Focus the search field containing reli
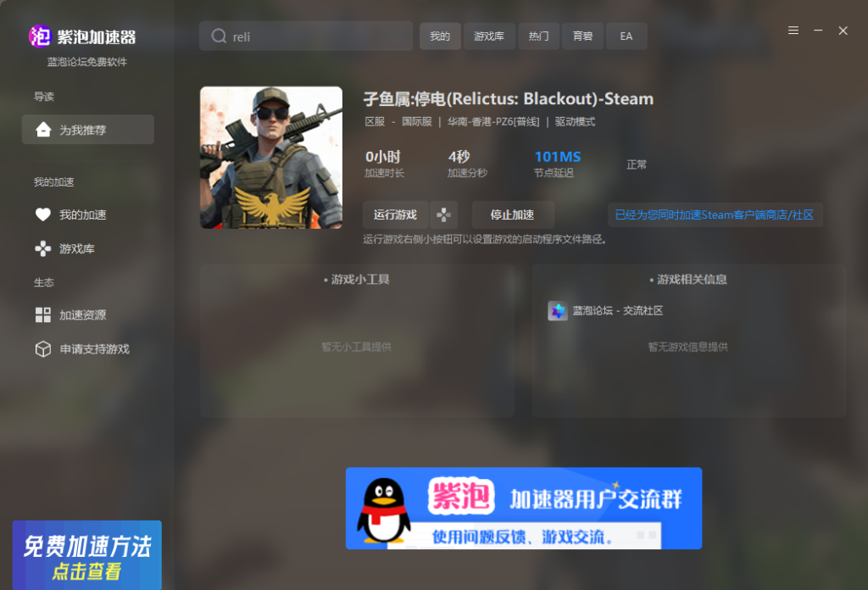Image resolution: width=868 pixels, height=590 pixels. [306, 36]
